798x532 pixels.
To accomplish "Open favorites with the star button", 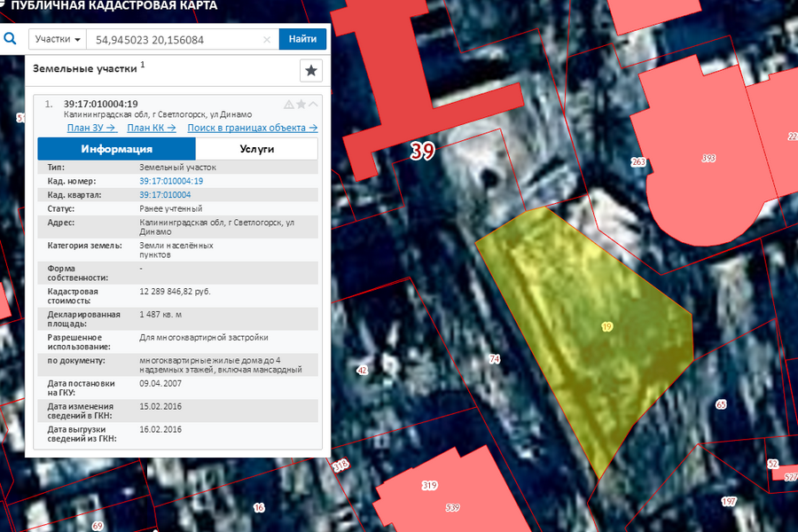I will pos(311,71).
